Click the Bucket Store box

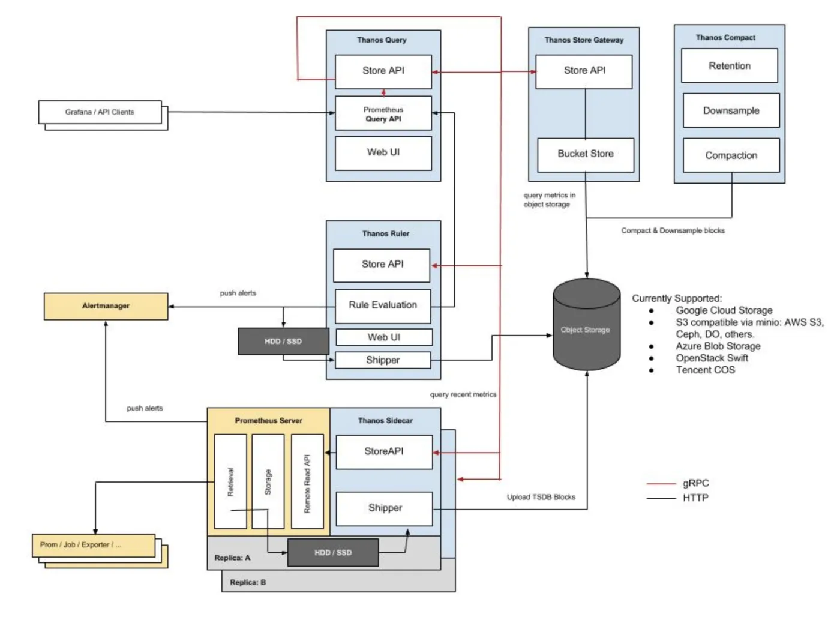pos(586,155)
